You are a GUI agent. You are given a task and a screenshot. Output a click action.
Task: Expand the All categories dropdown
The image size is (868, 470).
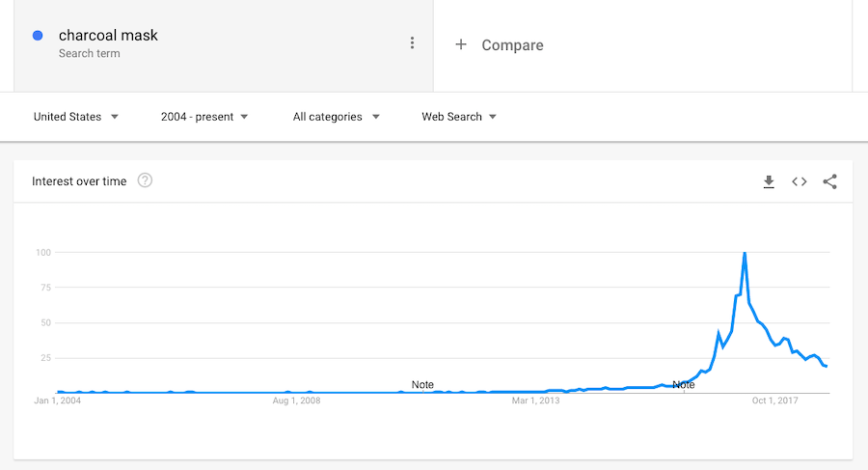pos(336,117)
